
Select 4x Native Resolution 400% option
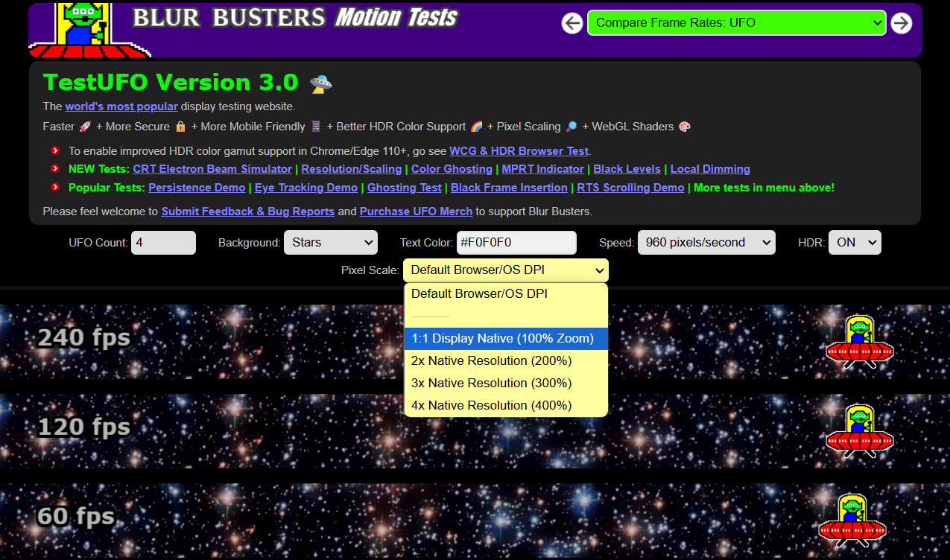[x=506, y=405]
